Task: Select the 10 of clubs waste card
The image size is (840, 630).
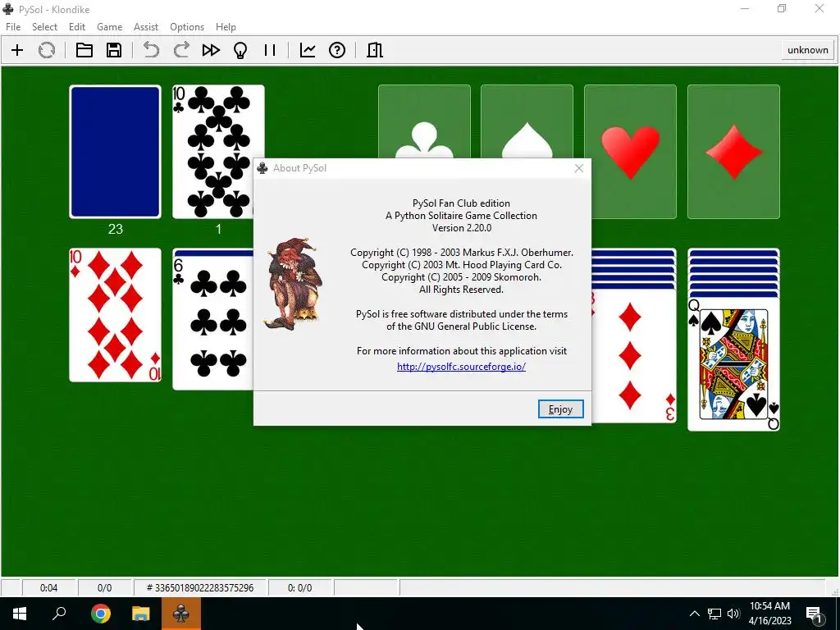Action: click(218, 152)
